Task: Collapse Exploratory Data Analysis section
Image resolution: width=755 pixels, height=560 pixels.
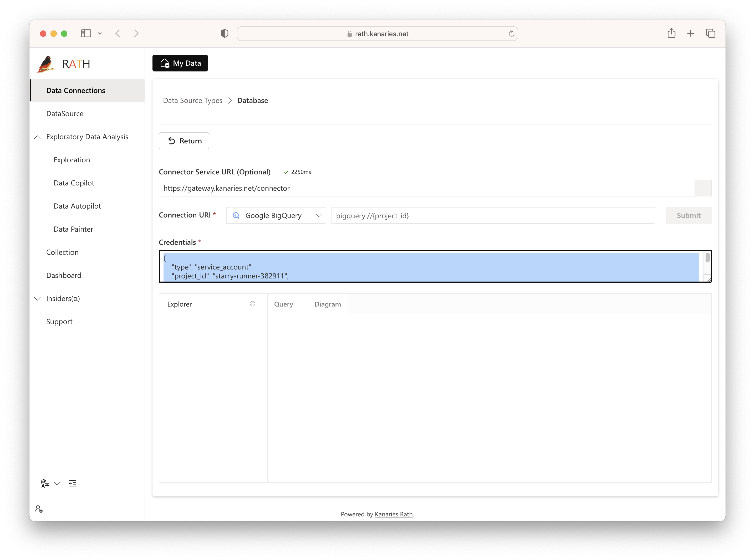Action: tap(38, 137)
